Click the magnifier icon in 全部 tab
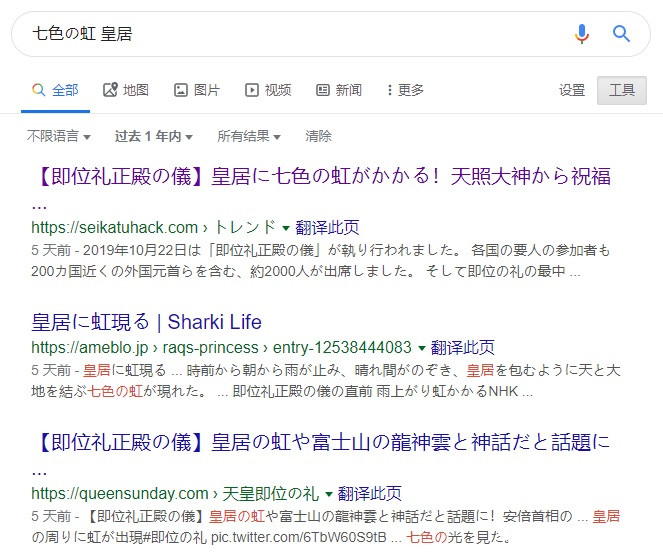This screenshot has width=663, height=557. coord(38,90)
